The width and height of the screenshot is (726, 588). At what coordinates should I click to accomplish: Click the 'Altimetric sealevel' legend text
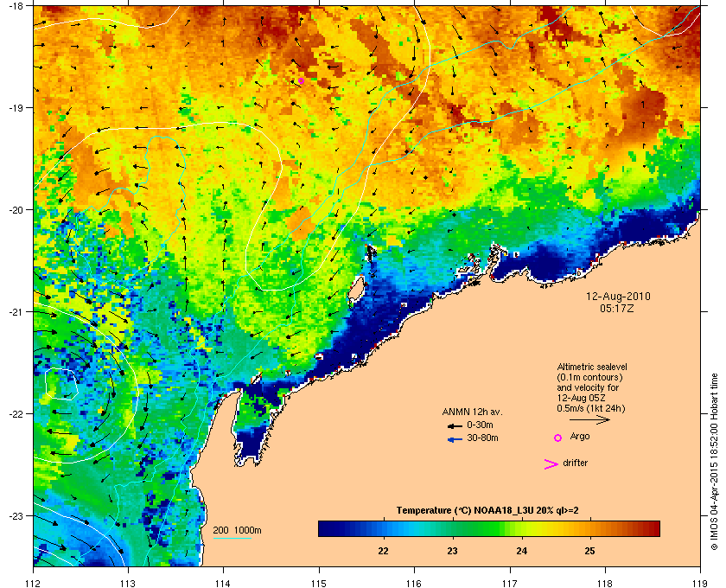point(592,367)
